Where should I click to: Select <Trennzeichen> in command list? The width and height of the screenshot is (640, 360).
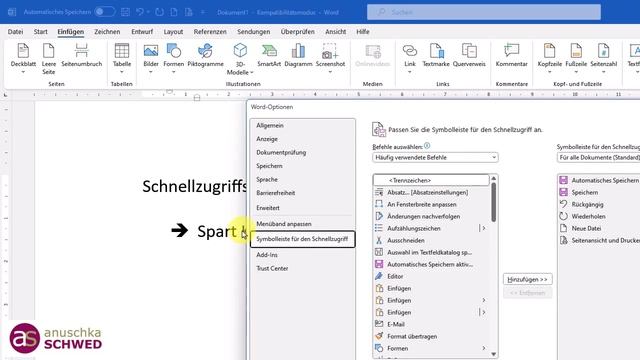pos(431,180)
